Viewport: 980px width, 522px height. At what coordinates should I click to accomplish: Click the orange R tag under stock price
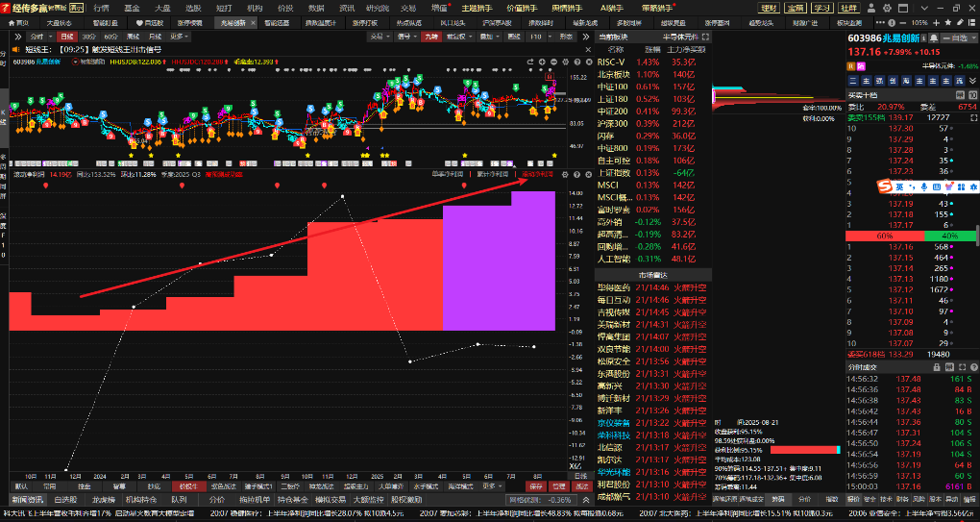point(851,66)
